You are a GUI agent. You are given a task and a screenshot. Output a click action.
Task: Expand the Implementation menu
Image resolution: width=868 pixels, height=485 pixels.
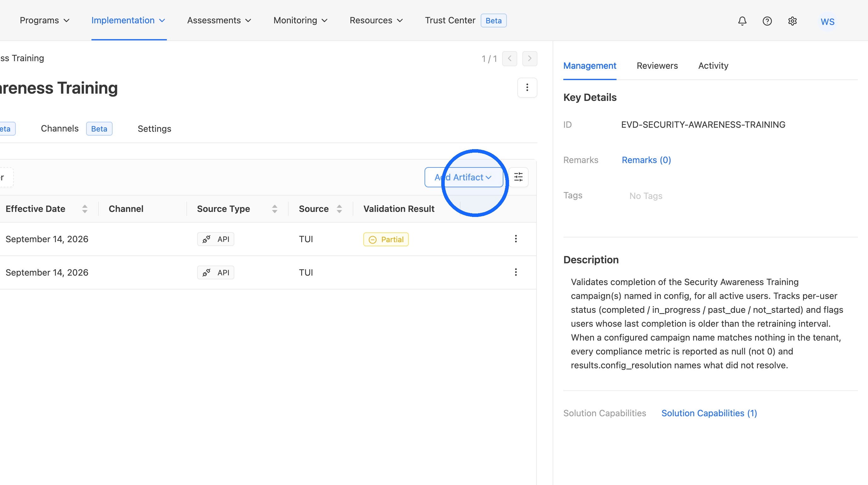pos(128,20)
